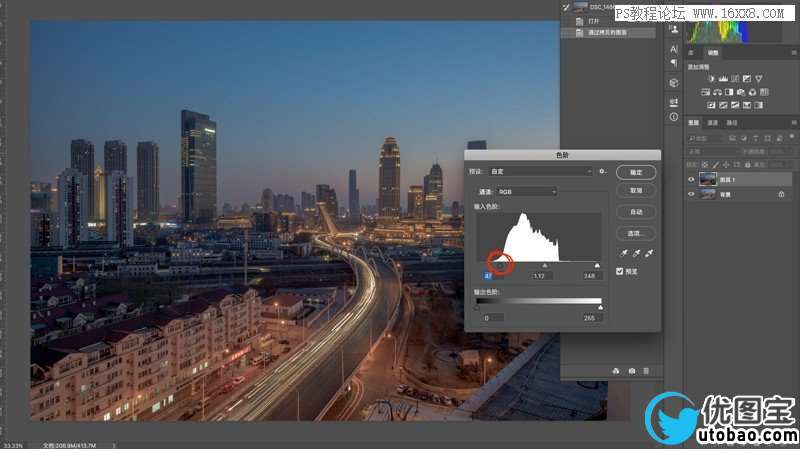Open the 通道 RGB channel dropdown

point(526,191)
